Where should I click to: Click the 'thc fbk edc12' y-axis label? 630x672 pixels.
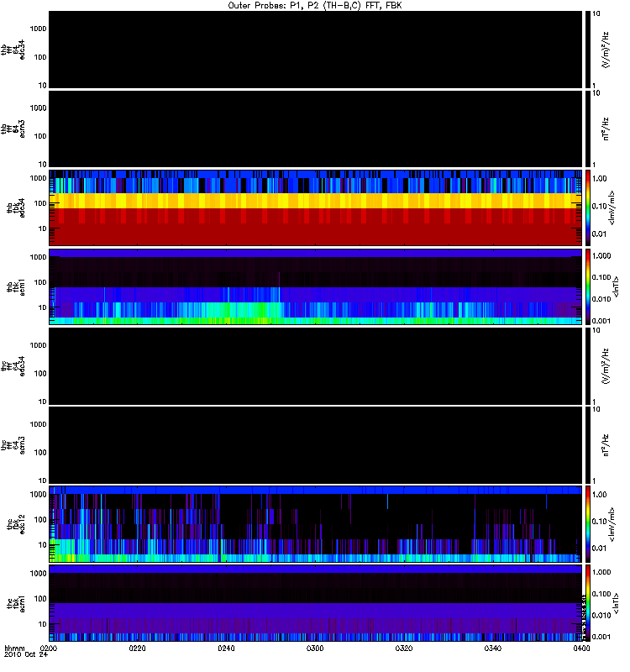(x=16, y=524)
